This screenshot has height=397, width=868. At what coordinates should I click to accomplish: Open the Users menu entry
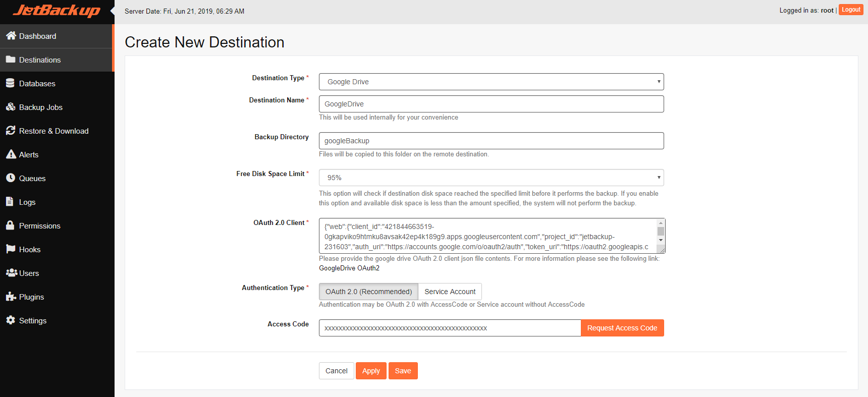pyautogui.click(x=56, y=273)
